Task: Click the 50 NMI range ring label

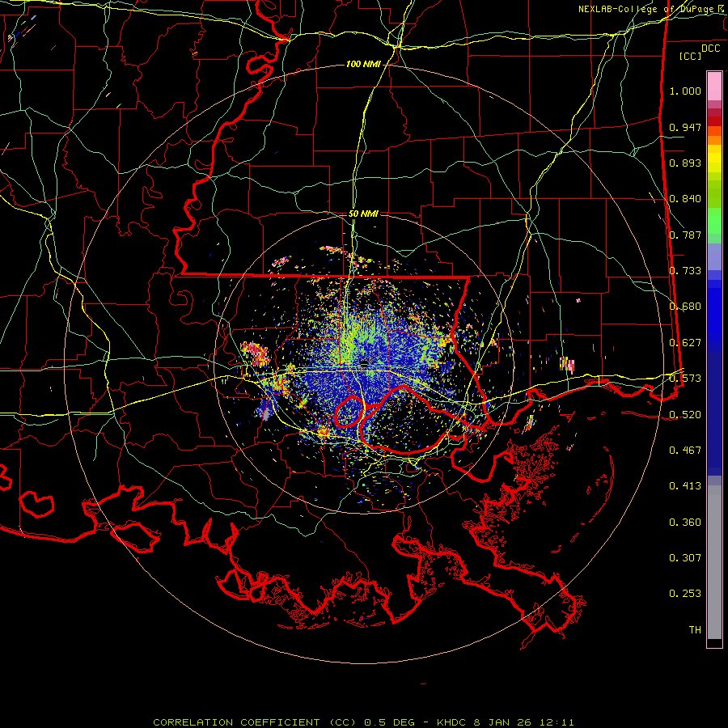Action: (x=363, y=214)
